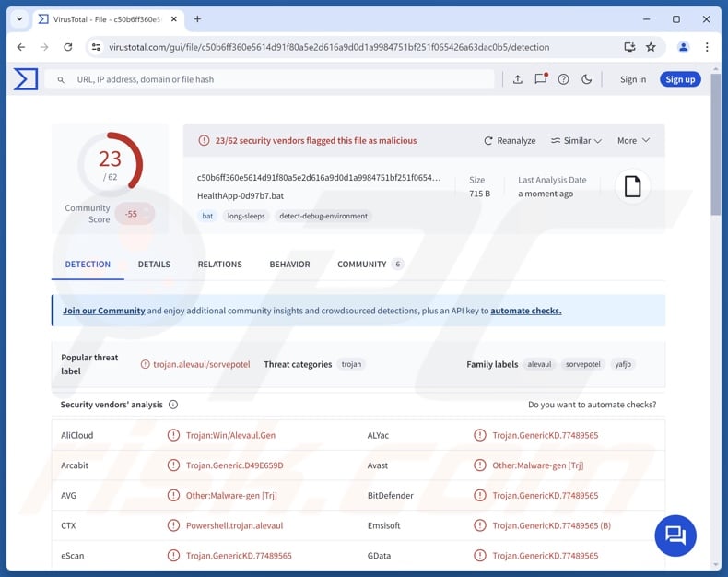Screen dimensions: 728x577
Task: Switch to the Details tab
Action: pos(154,265)
